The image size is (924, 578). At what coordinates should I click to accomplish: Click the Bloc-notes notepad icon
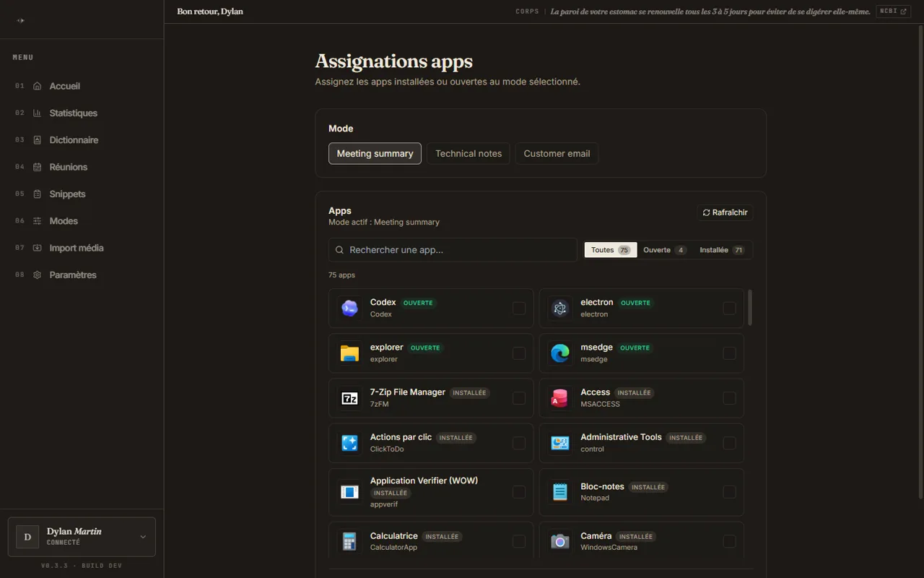tap(559, 492)
